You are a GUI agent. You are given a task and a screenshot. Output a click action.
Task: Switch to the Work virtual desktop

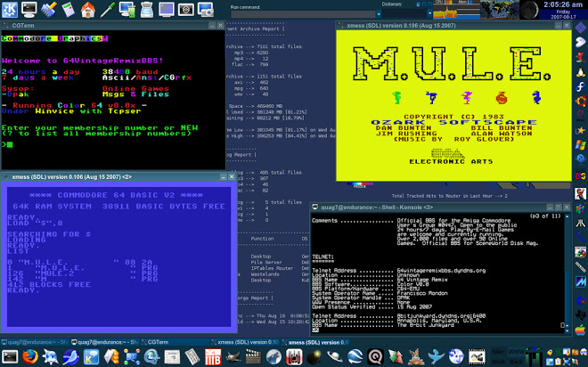[498, 362]
